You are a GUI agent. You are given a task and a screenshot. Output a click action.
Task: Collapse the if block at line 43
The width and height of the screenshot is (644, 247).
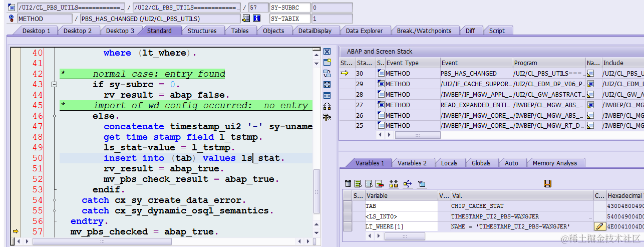point(54,85)
